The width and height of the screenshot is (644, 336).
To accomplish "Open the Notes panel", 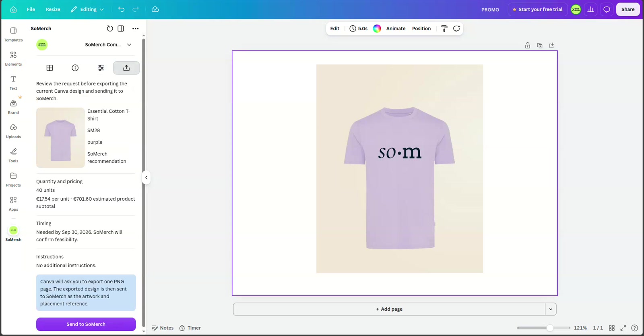I will pos(163,328).
